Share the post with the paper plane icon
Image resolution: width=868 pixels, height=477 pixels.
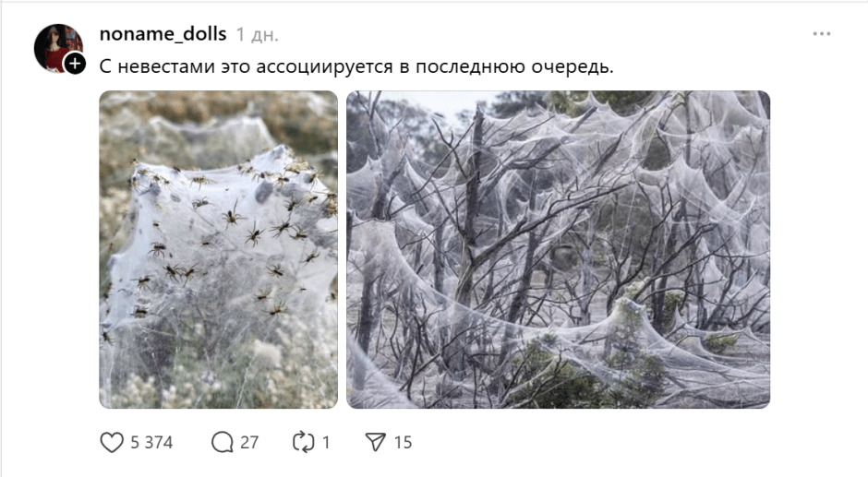[x=375, y=442]
